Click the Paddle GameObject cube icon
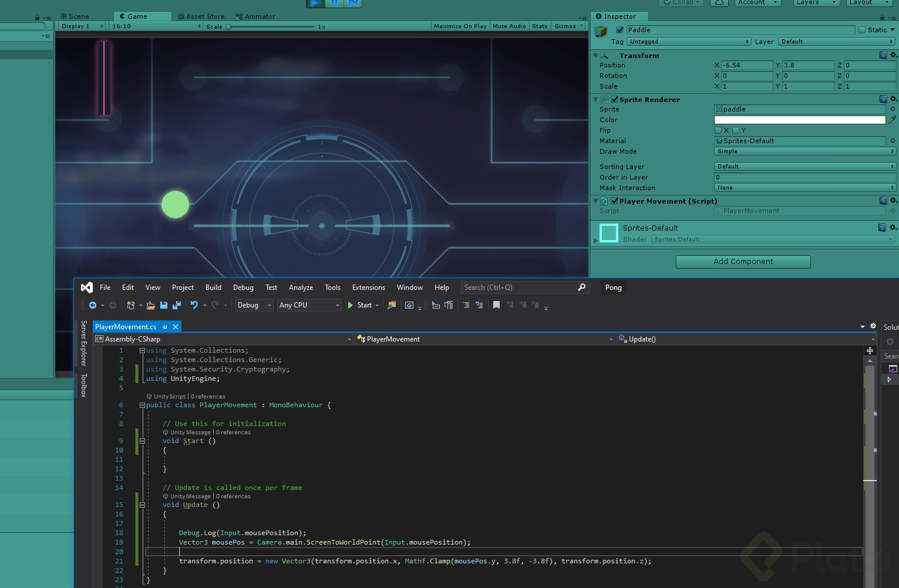 pyautogui.click(x=601, y=32)
